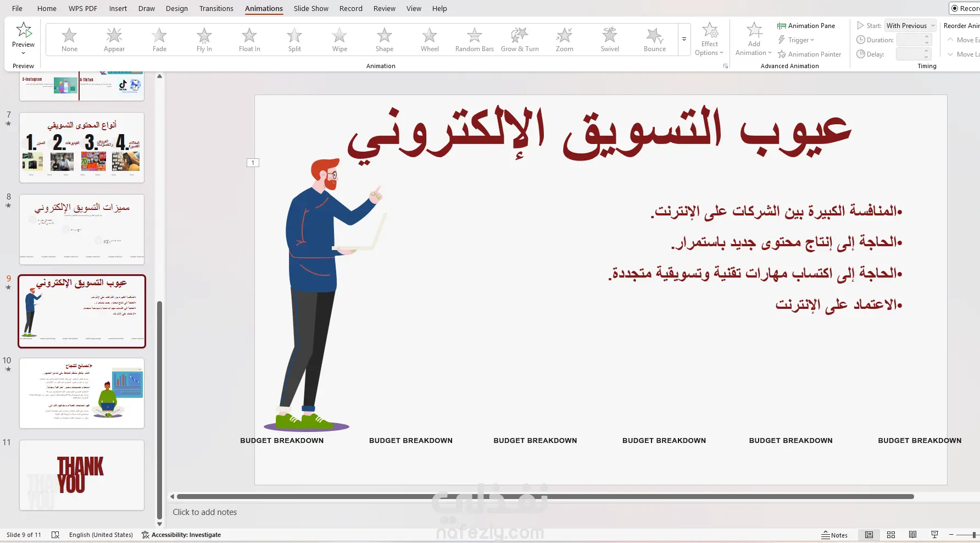Switch to the Transitions tab
The image size is (980, 543).
[x=216, y=8]
